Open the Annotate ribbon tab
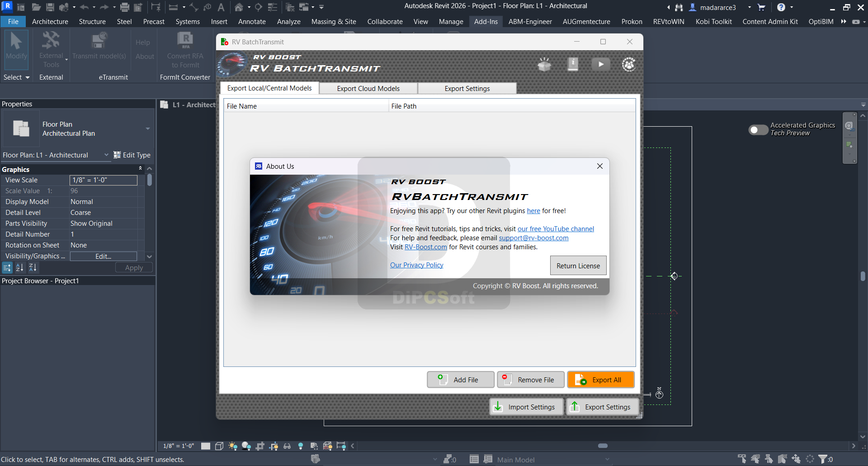The height and width of the screenshot is (466, 868). 252,21
